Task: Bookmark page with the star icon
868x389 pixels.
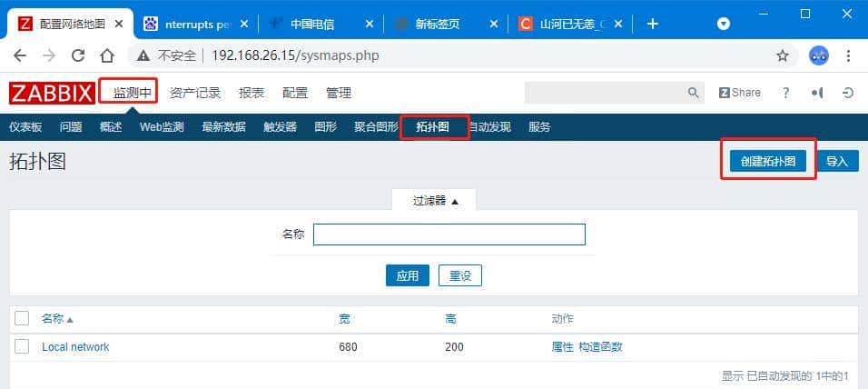Action: coord(782,55)
